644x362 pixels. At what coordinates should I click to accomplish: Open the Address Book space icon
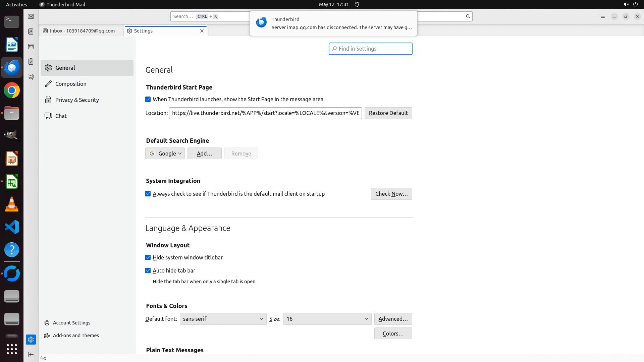click(x=31, y=32)
